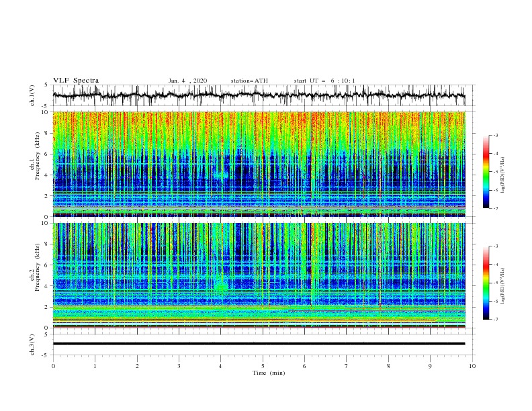The image size is (532, 411).
Task: Click the "-7" value on the ch.2 colorbar
Action: click(495, 320)
